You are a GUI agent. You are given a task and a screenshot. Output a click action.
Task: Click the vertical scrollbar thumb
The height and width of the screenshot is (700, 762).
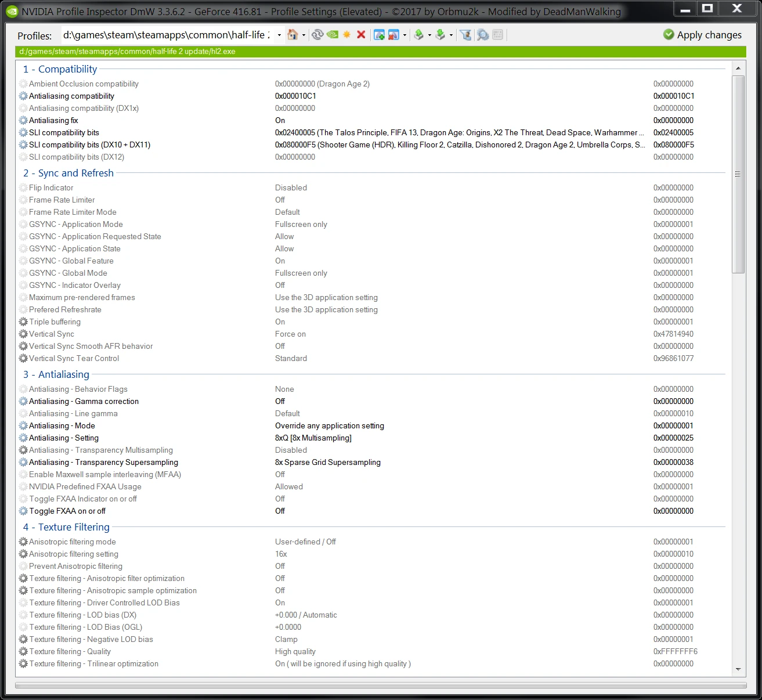pyautogui.click(x=738, y=174)
